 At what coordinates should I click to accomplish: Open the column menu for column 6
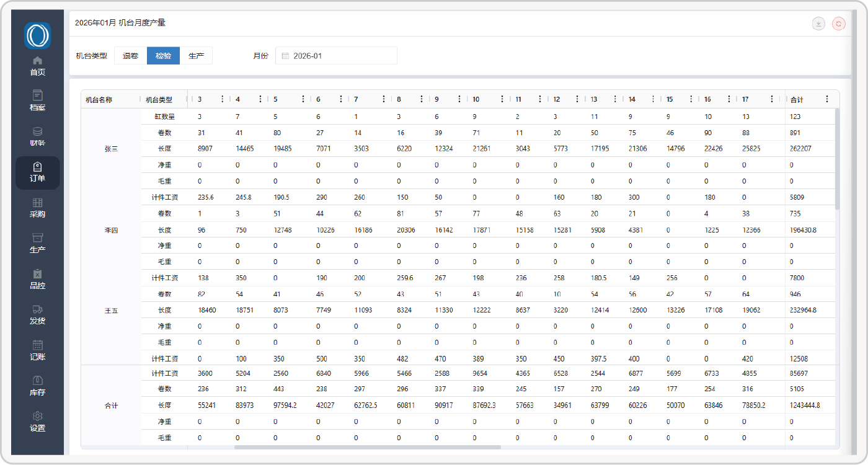click(341, 99)
